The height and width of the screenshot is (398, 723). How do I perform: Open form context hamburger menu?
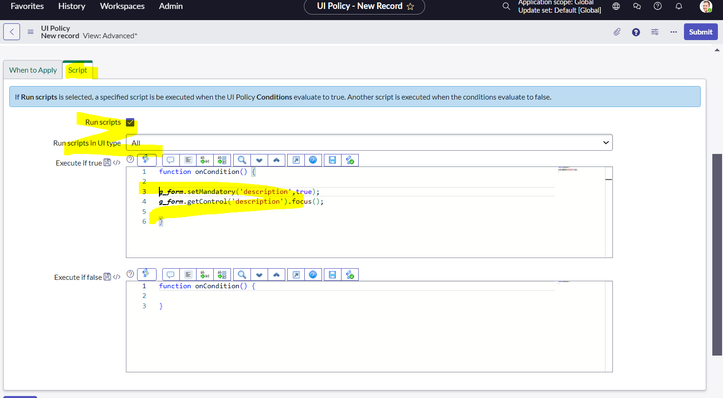point(30,32)
